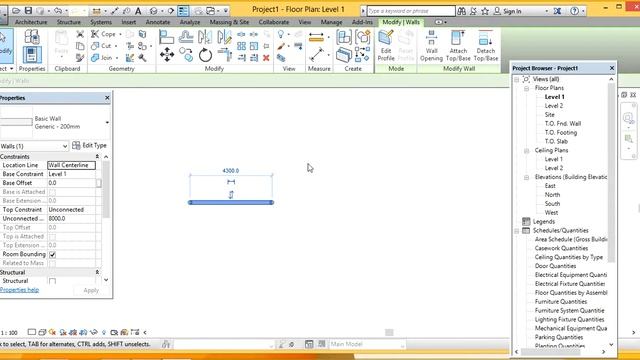Image resolution: width=640 pixels, height=360 pixels.
Task: Click the Save icon in quick access toolbar
Action: (28, 11)
